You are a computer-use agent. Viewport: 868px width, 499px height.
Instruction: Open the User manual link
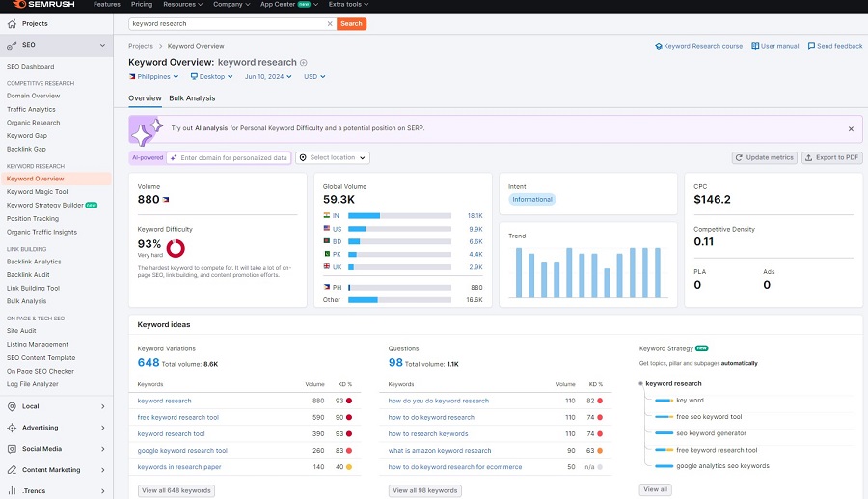pyautogui.click(x=775, y=46)
